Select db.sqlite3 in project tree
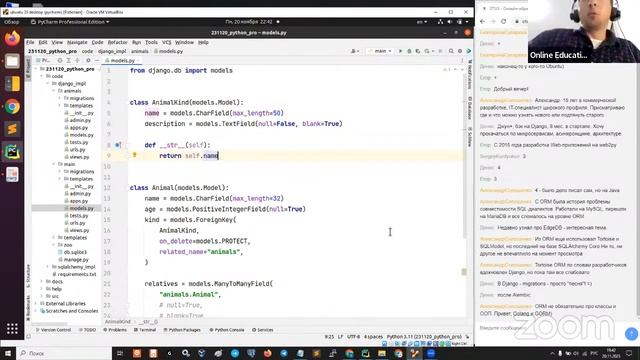The image size is (640, 360). click(x=73, y=252)
